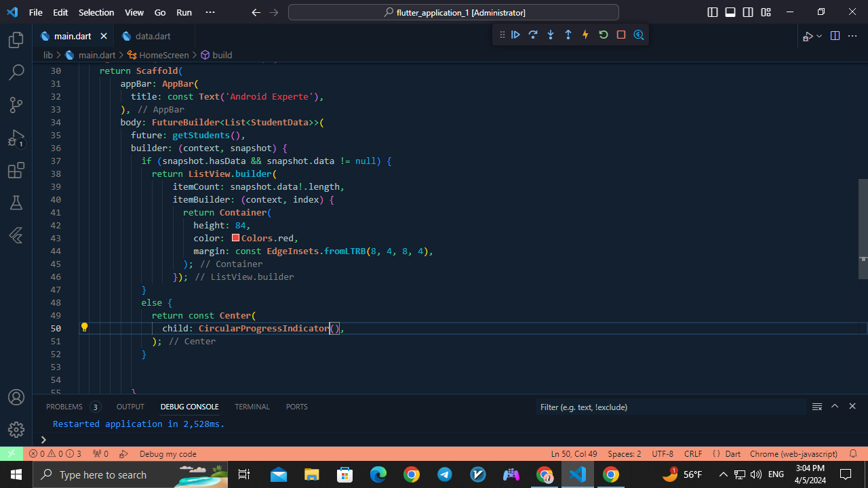Split the editor right
Image resolution: width=868 pixels, height=488 pixels.
[x=835, y=36]
